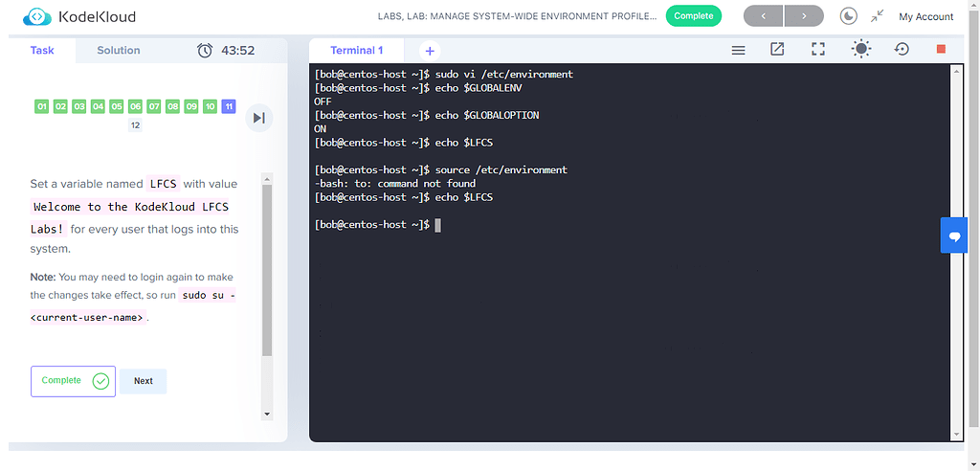Toggle dark mode moon icon
The height and width of the screenshot is (471, 980).
coord(848,16)
